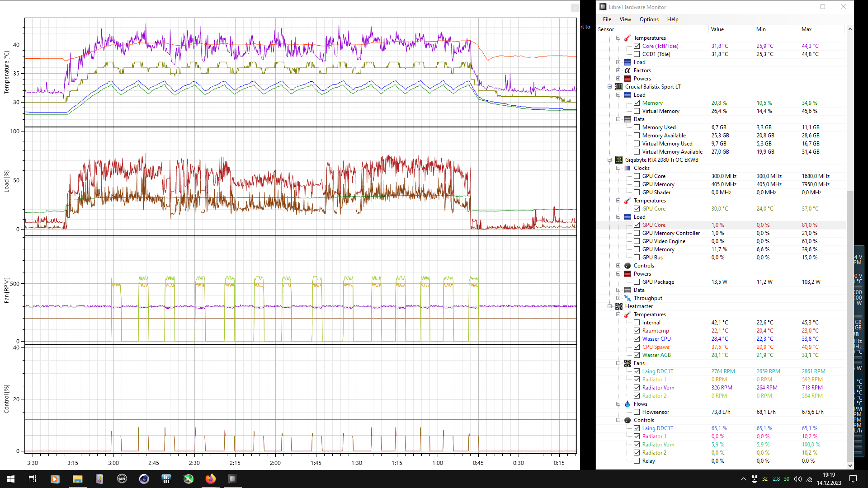Open Firefox from the taskbar
The height and width of the screenshot is (488, 868).
coord(211,479)
